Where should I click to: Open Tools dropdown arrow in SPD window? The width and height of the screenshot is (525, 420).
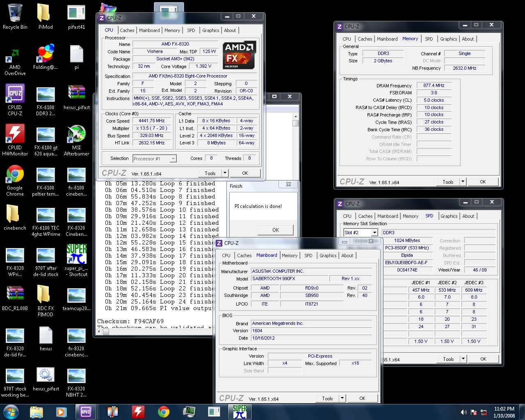click(463, 359)
